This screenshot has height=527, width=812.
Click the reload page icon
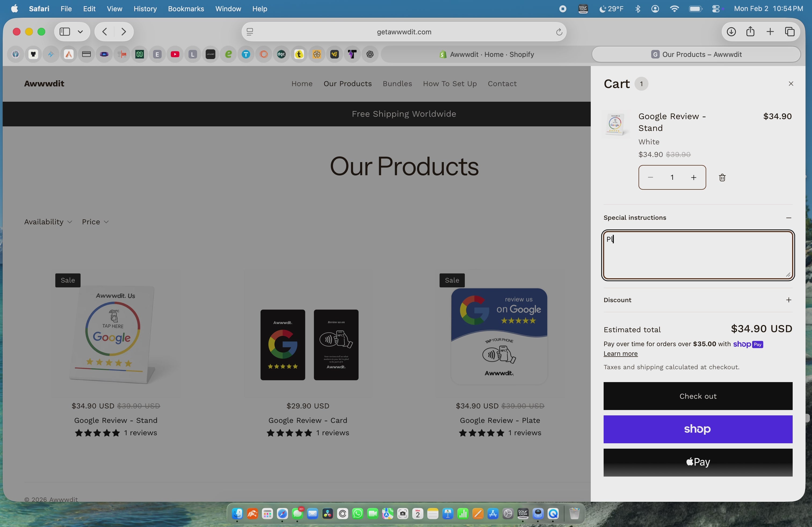(x=559, y=32)
